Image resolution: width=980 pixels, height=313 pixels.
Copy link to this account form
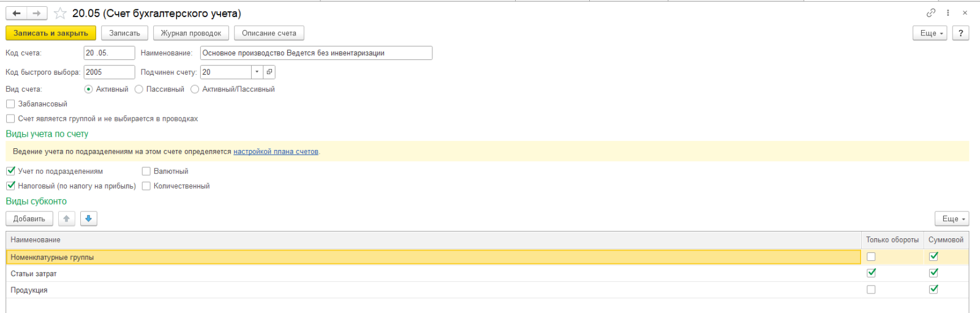[x=931, y=13]
